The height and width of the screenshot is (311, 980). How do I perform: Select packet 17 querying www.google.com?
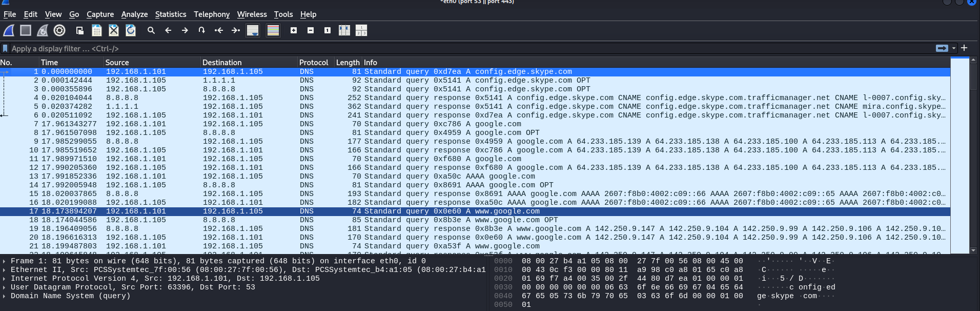tap(475, 211)
